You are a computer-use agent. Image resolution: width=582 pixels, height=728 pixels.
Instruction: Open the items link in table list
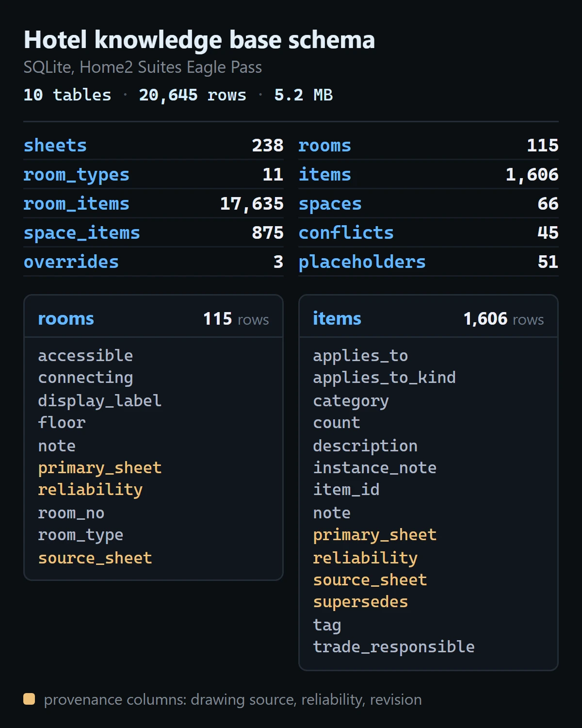325,175
